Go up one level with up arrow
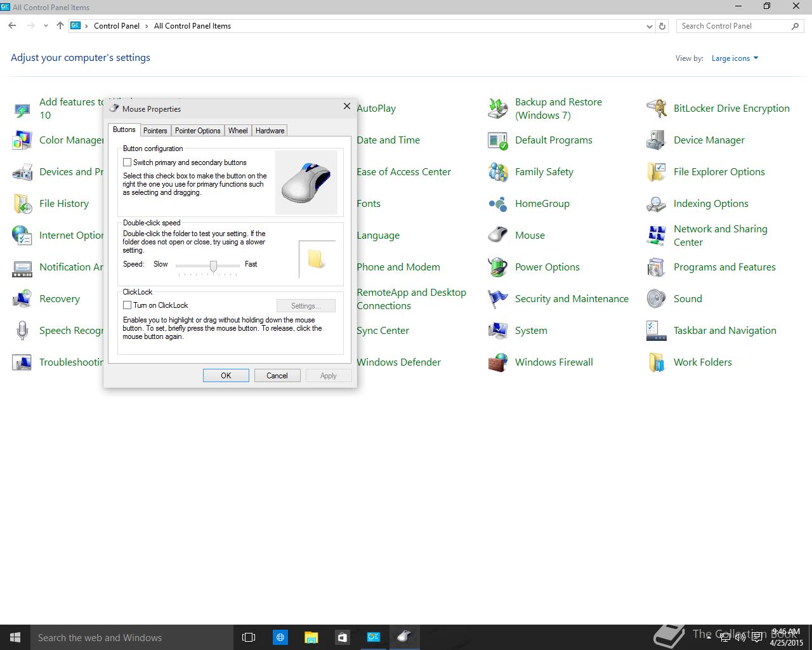The height and width of the screenshot is (650, 812). [x=60, y=26]
